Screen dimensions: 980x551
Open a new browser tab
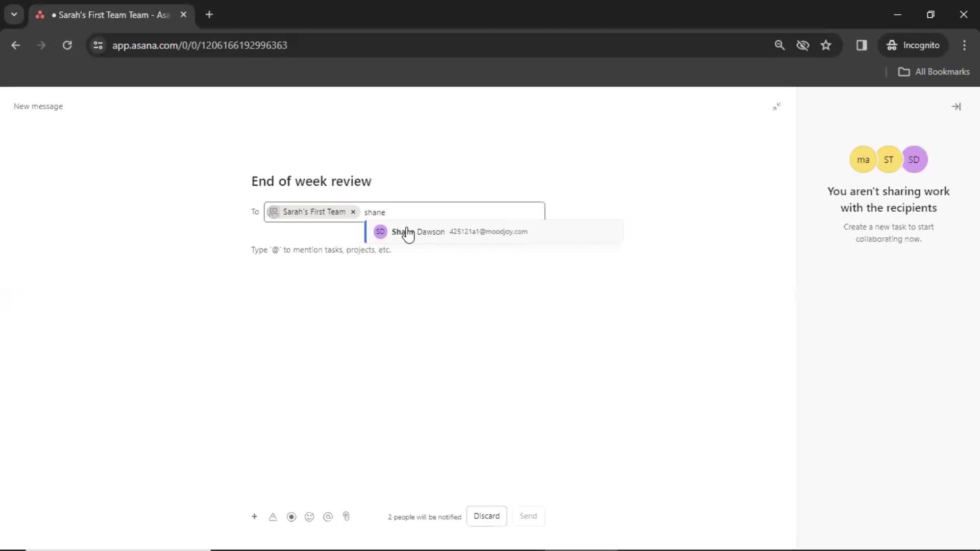(x=209, y=15)
